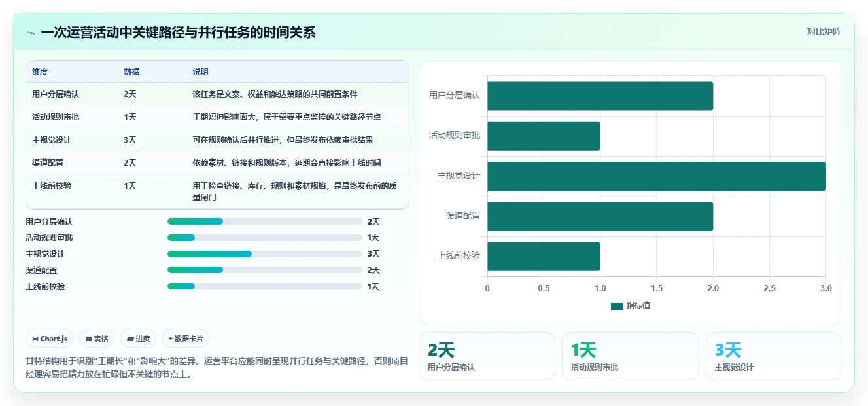Select the 进度 tag chip
Image resolution: width=868 pixels, height=406 pixels.
point(138,339)
